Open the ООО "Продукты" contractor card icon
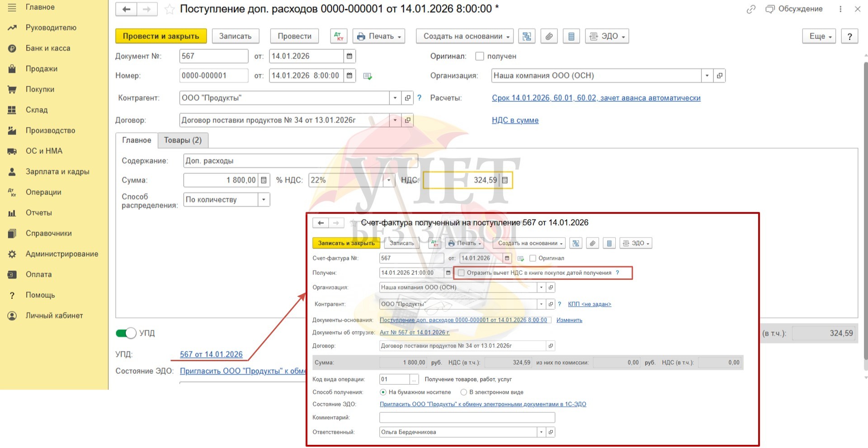 pos(408,98)
